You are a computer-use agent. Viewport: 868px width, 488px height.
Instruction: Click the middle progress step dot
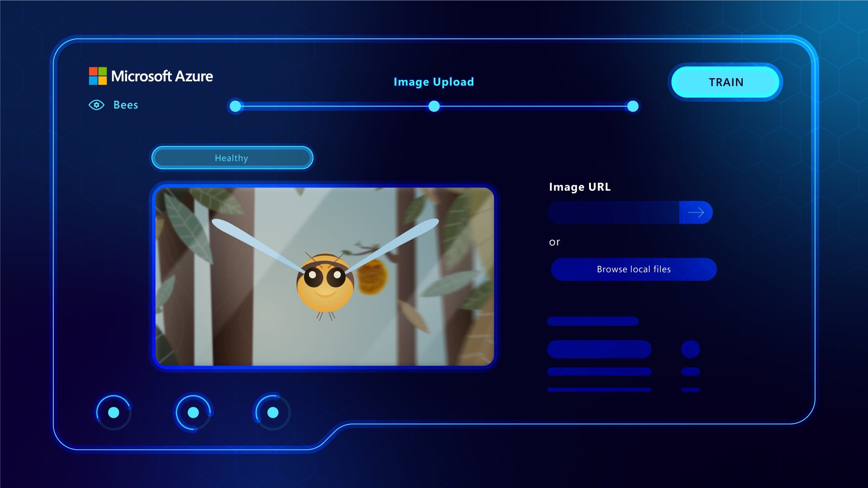click(x=434, y=106)
